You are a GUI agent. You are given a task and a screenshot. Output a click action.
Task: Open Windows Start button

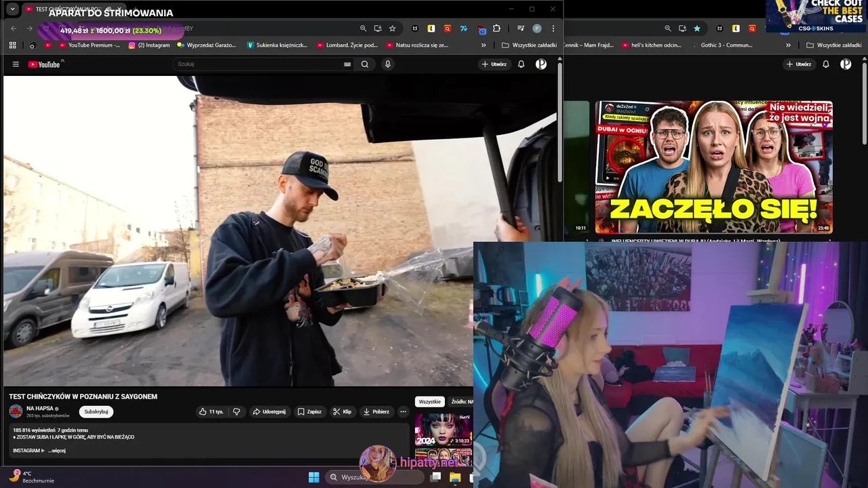(x=314, y=477)
